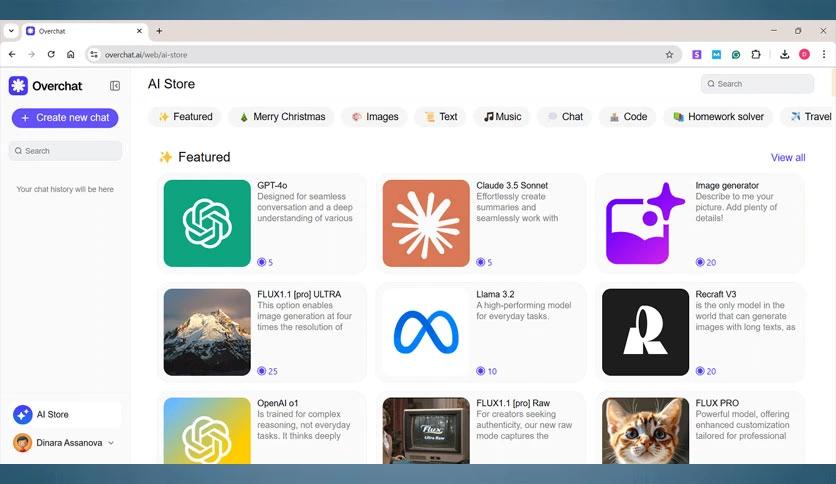Open the Recraft V3 icon
Viewport: 836px width, 484px height.
645,332
